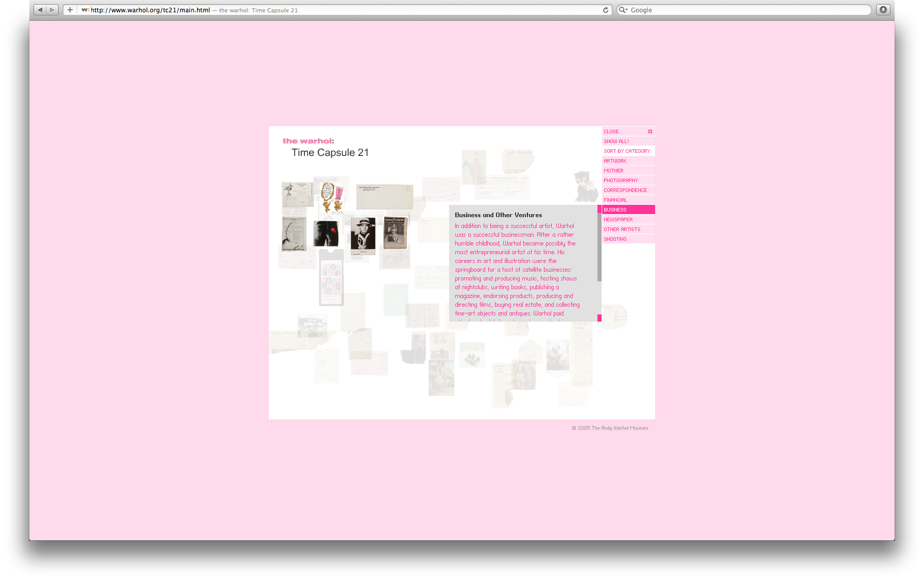Screen dimensions: 924x581
Task: Select the MOTHER category
Action: [613, 171]
